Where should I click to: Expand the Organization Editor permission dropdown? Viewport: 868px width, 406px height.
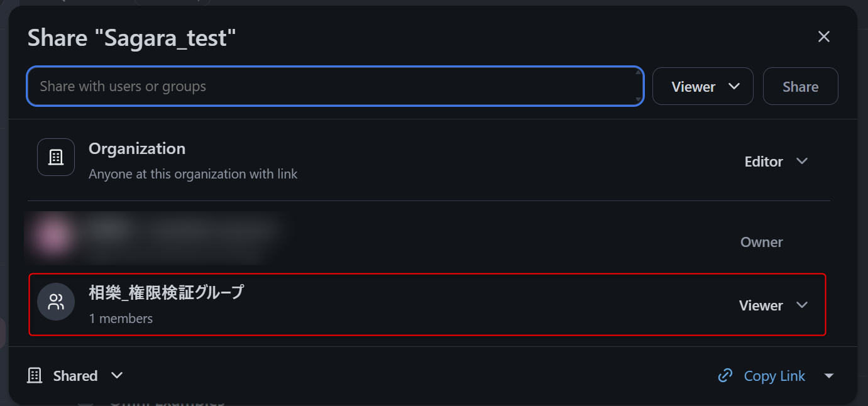click(775, 162)
